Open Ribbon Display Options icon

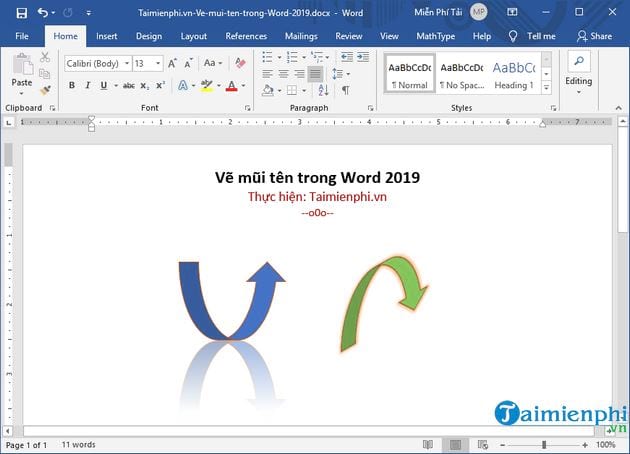[512, 12]
